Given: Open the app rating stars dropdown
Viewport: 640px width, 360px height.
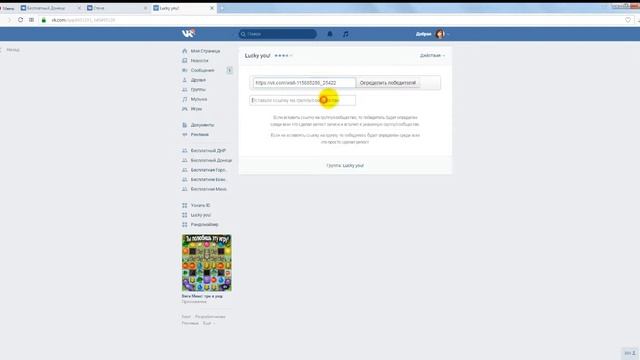Looking at the screenshot, I should pos(283,56).
